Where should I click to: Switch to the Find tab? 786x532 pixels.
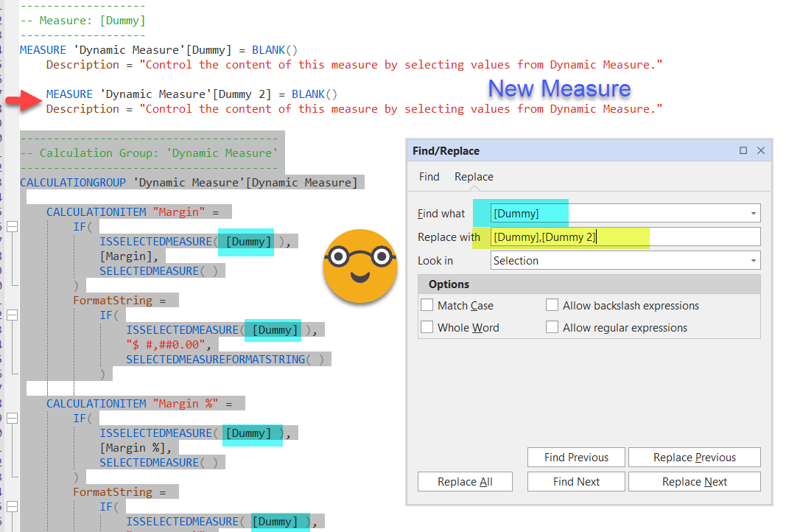[429, 177]
